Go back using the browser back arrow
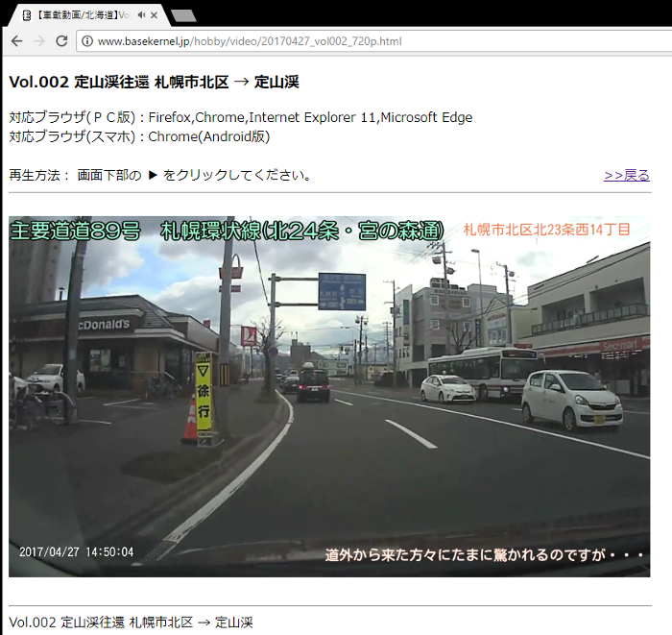 coord(16,41)
